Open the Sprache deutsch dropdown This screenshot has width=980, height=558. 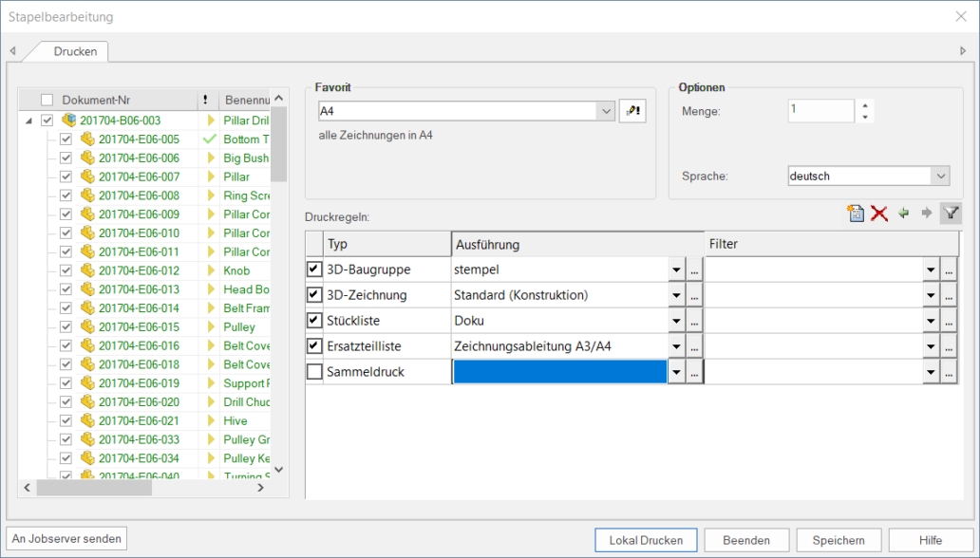[940, 176]
